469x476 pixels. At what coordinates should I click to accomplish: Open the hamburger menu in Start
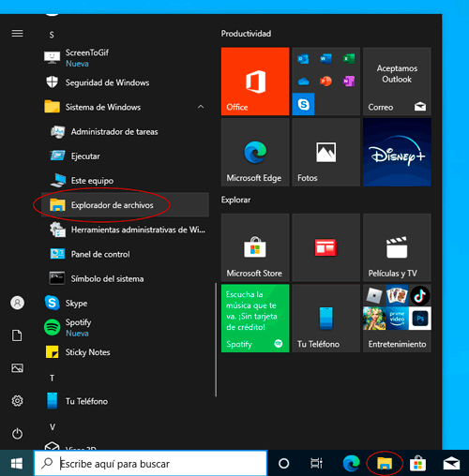(17, 33)
